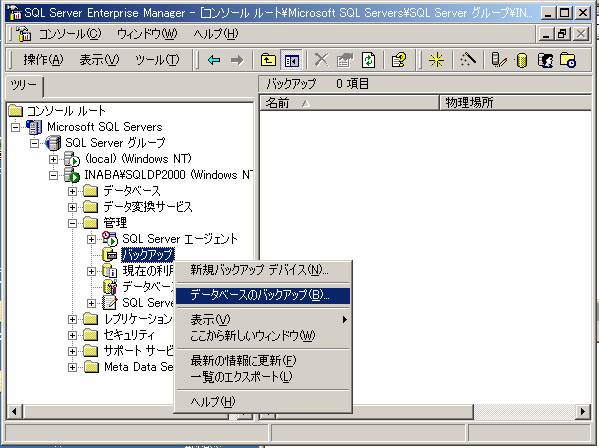599x448 pixels.
Task: Choose 最新の情報に更新(F) in context menu
Action: pyautogui.click(x=263, y=361)
